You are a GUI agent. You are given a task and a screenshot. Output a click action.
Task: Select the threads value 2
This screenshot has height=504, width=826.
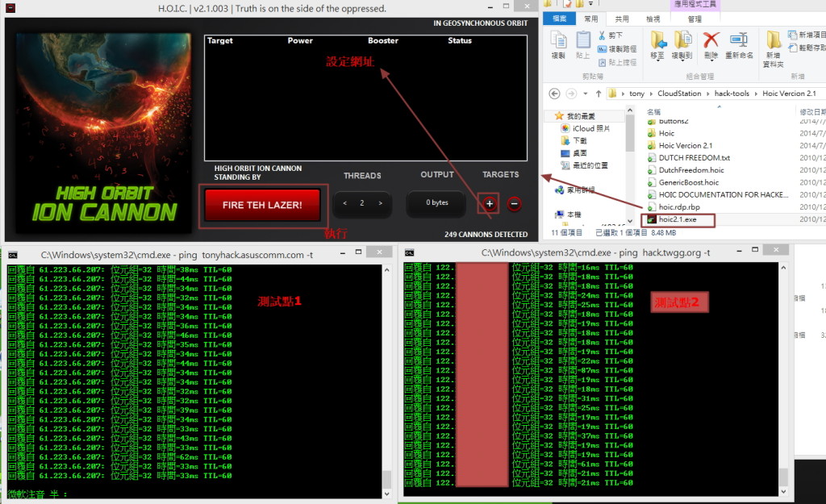pyautogui.click(x=362, y=203)
